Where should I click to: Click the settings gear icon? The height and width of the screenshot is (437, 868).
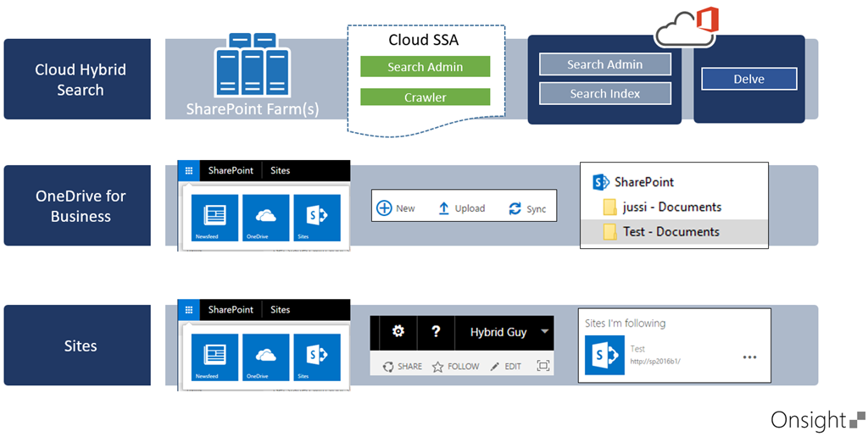pyautogui.click(x=398, y=332)
